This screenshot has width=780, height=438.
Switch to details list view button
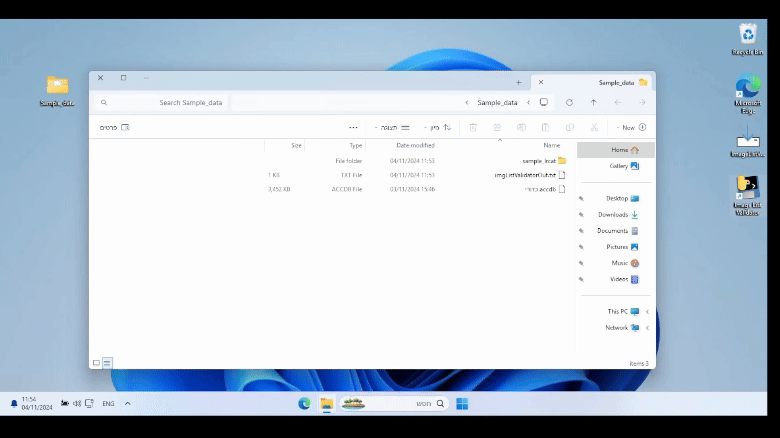coord(107,363)
